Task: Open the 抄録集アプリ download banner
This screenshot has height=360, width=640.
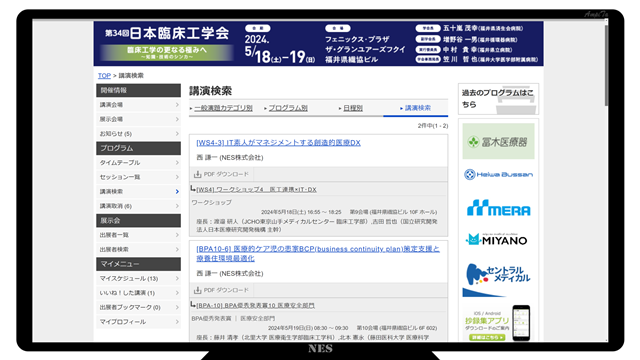Action: click(498, 323)
